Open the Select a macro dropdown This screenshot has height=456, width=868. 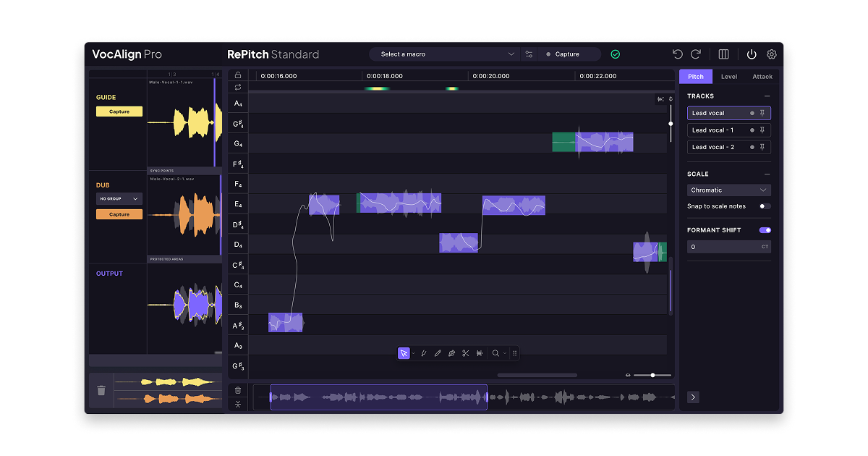[444, 54]
